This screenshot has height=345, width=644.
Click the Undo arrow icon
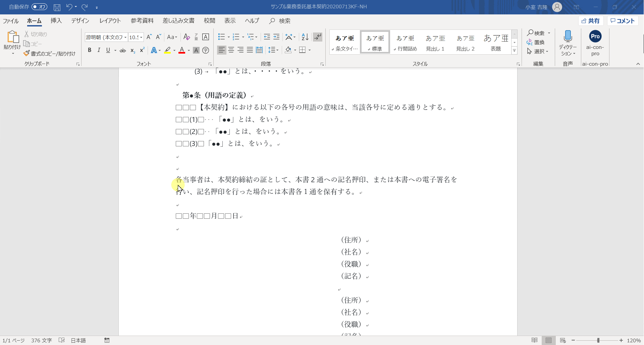[69, 7]
